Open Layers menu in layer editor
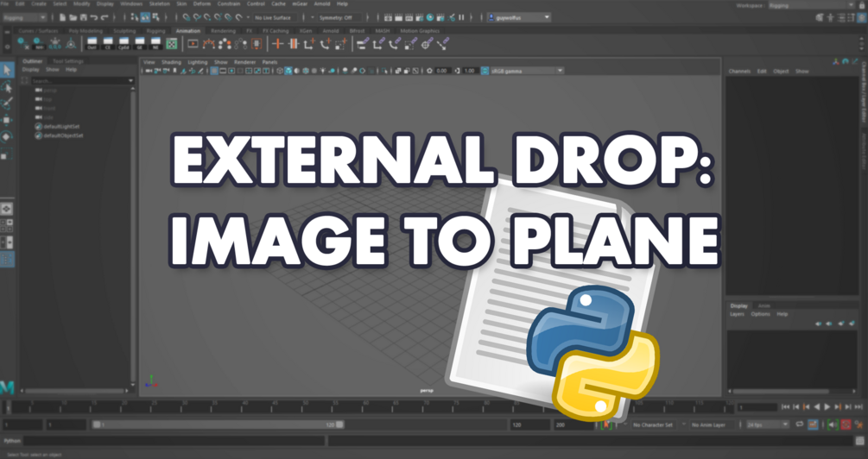Screen dimensions: 868x459 [x=737, y=314]
